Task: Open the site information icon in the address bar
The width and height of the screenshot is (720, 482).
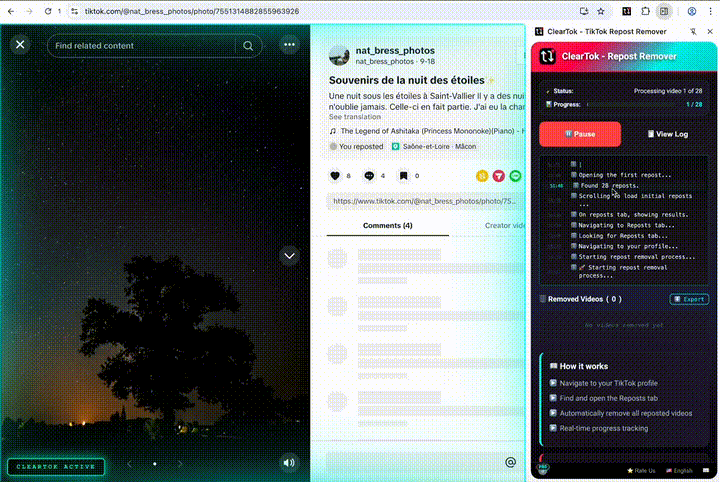Action: coord(74,11)
